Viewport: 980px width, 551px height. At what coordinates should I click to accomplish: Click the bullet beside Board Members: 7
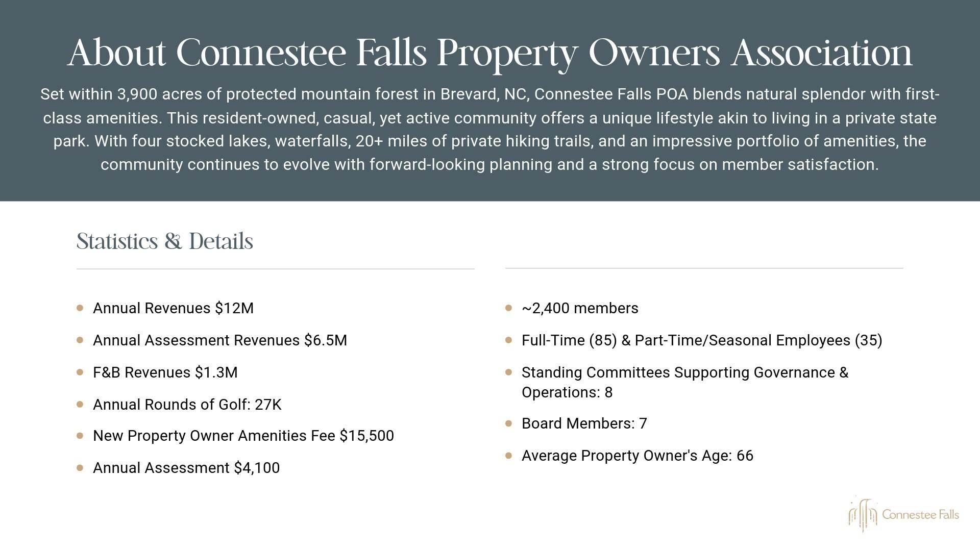[x=508, y=423]
